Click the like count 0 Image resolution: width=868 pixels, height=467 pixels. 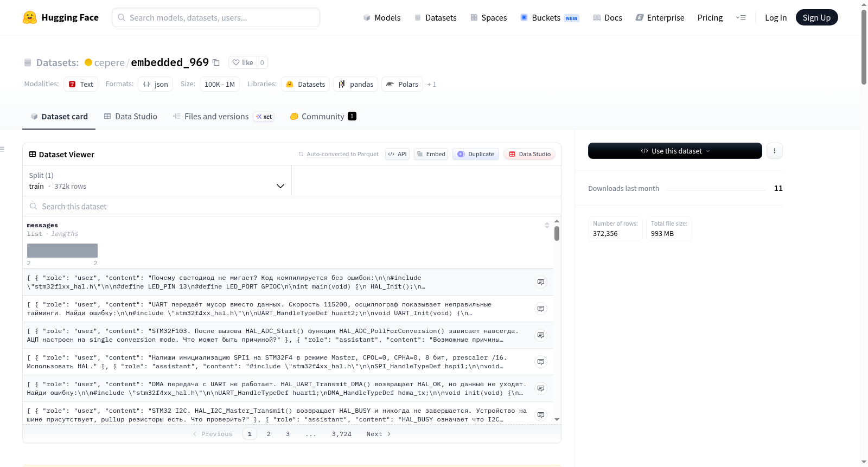click(262, 62)
